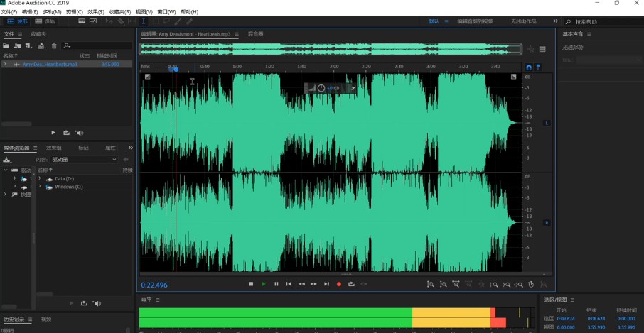
Task: Click the Amy Dea...Heartbeats.mp3 file name
Action: [x=50, y=64]
